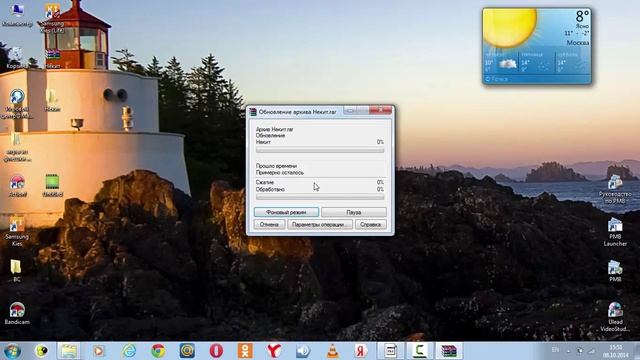
Task: Open Windows Media Player from taskbar
Action: 98,351
